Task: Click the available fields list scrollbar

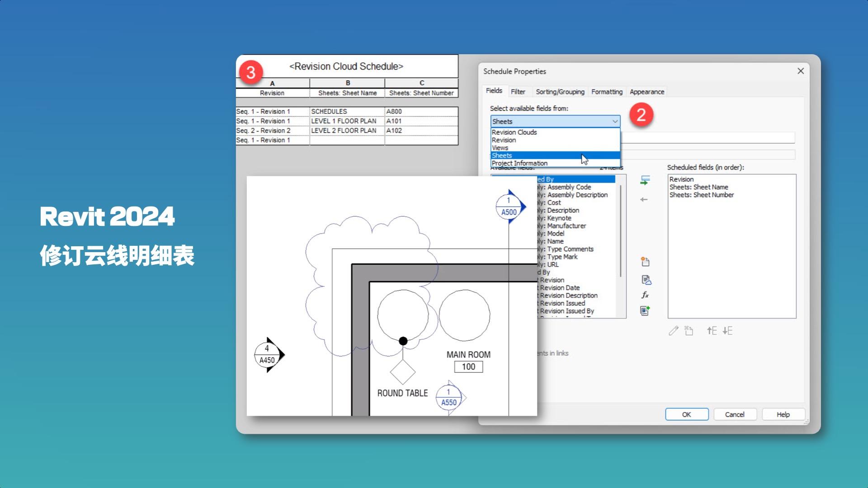Action: pyautogui.click(x=621, y=230)
